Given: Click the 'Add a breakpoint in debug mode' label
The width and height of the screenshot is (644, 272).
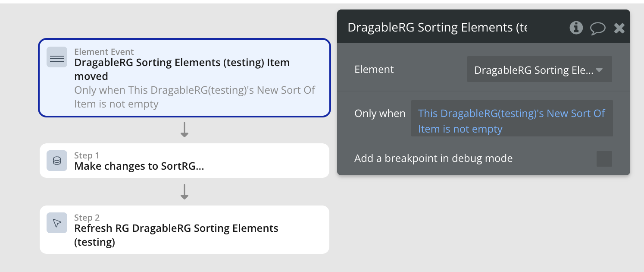Looking at the screenshot, I should click(x=433, y=158).
